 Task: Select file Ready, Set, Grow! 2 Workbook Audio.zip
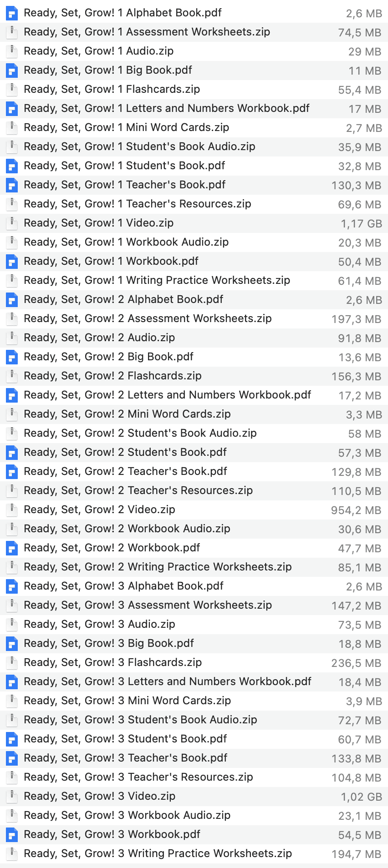click(194, 529)
